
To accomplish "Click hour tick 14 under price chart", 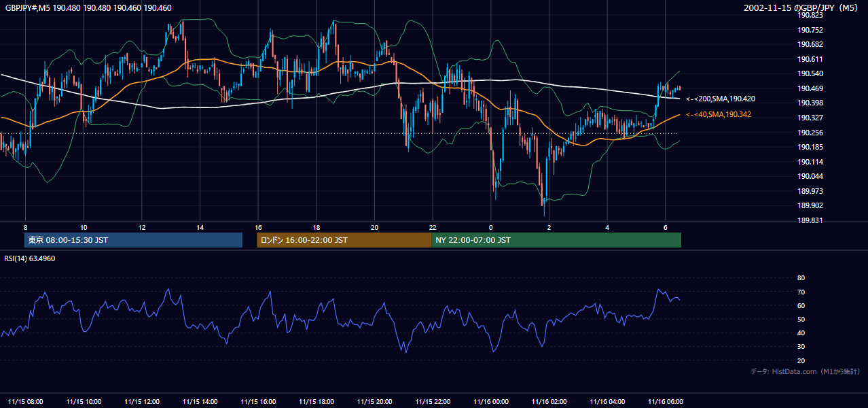I will pos(200,227).
